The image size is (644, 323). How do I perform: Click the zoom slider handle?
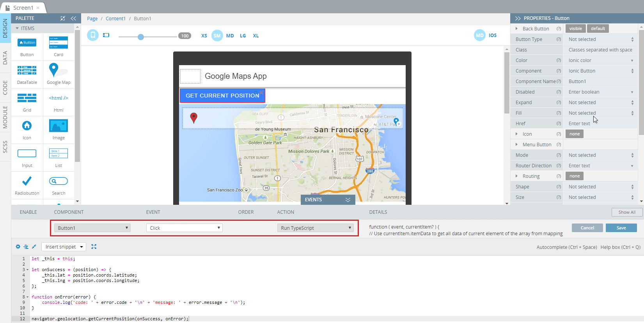[141, 37]
